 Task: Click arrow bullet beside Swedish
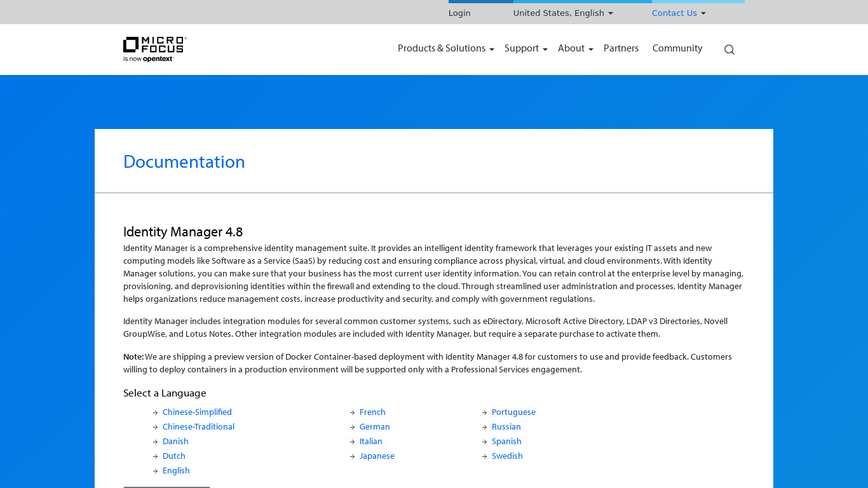tap(485, 457)
